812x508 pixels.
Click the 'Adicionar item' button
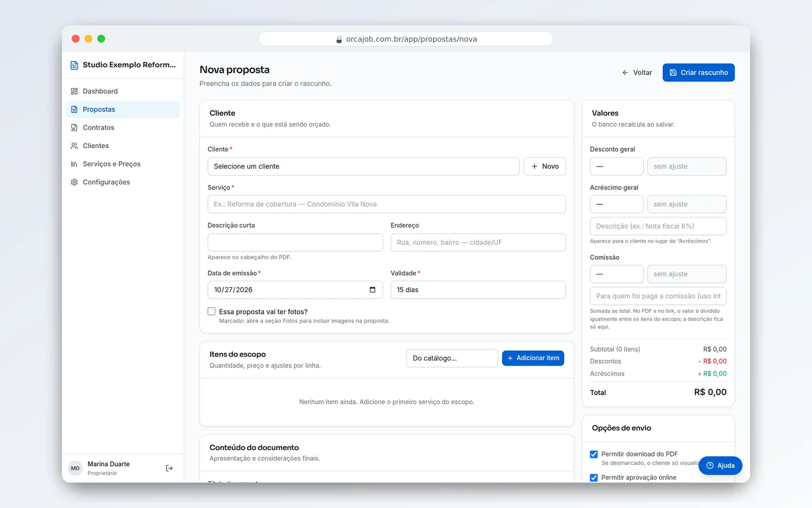click(x=533, y=358)
